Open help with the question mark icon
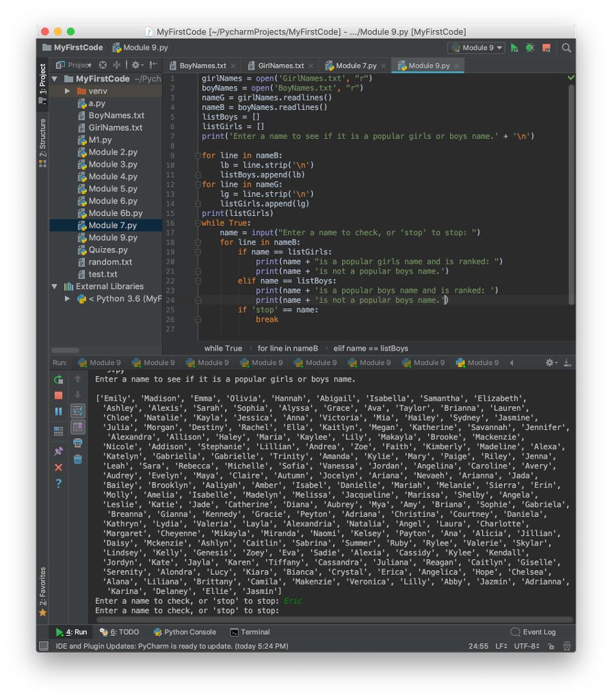This screenshot has height=700, width=612. 59,483
